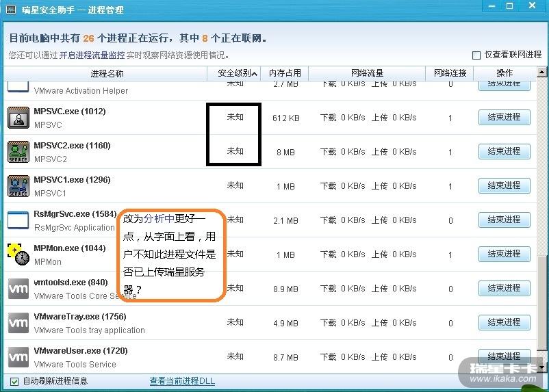Click the VMwareTray.exe VMware icon

point(18,323)
